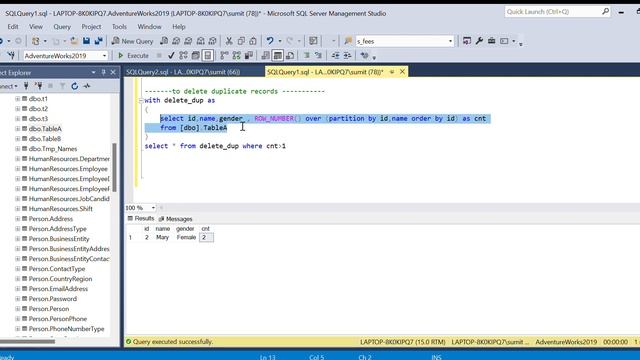The width and height of the screenshot is (640, 360).
Task: Select Results to File mode
Action: click(290, 56)
